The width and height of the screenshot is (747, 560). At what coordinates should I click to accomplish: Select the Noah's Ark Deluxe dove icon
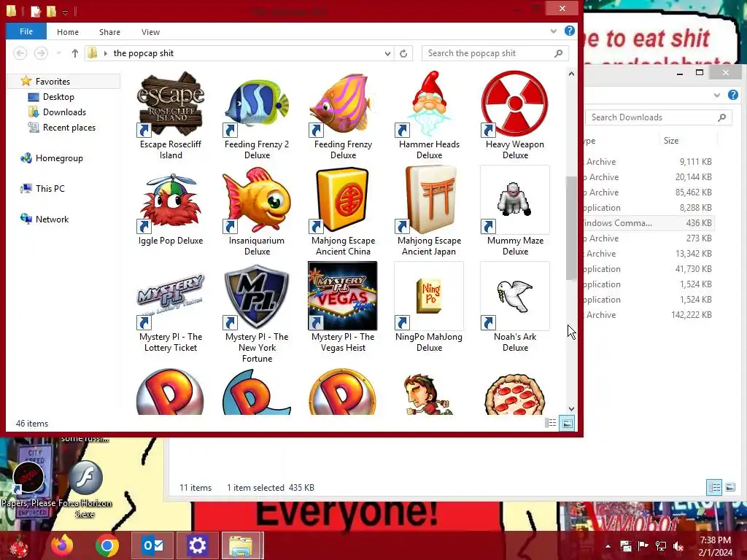coord(515,296)
